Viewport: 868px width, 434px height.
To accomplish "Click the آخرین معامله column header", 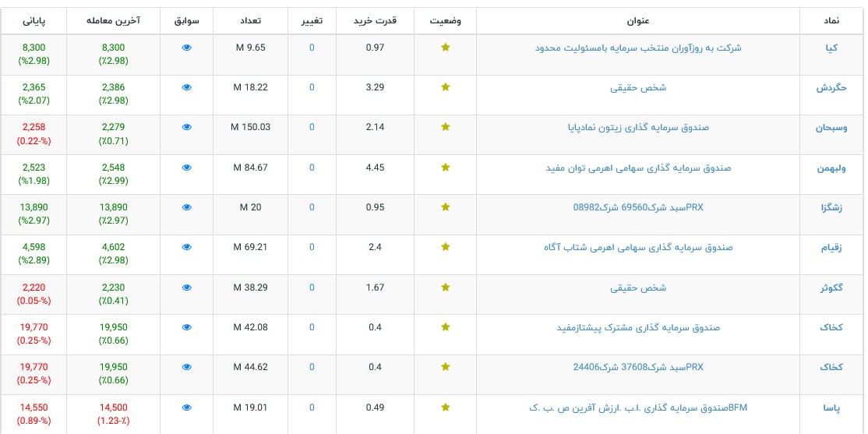I will 114,20.
